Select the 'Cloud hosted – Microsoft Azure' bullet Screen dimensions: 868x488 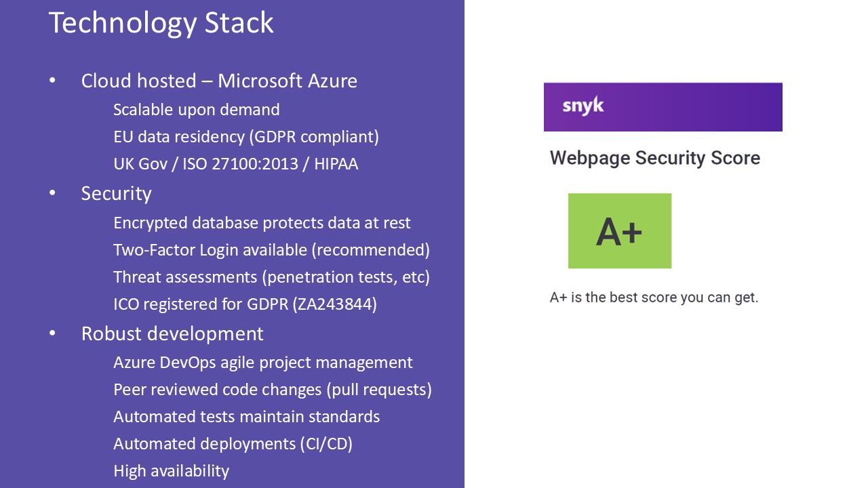(219, 81)
